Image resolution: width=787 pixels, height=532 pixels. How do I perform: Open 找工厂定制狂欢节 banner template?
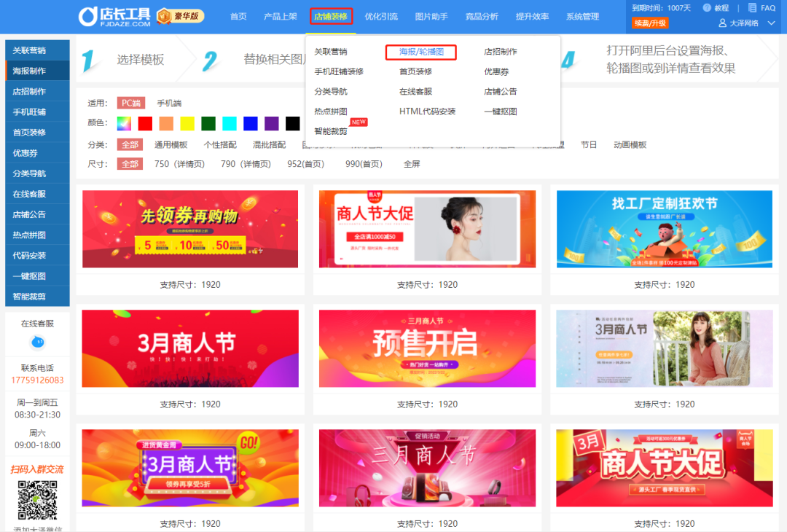pyautogui.click(x=664, y=229)
